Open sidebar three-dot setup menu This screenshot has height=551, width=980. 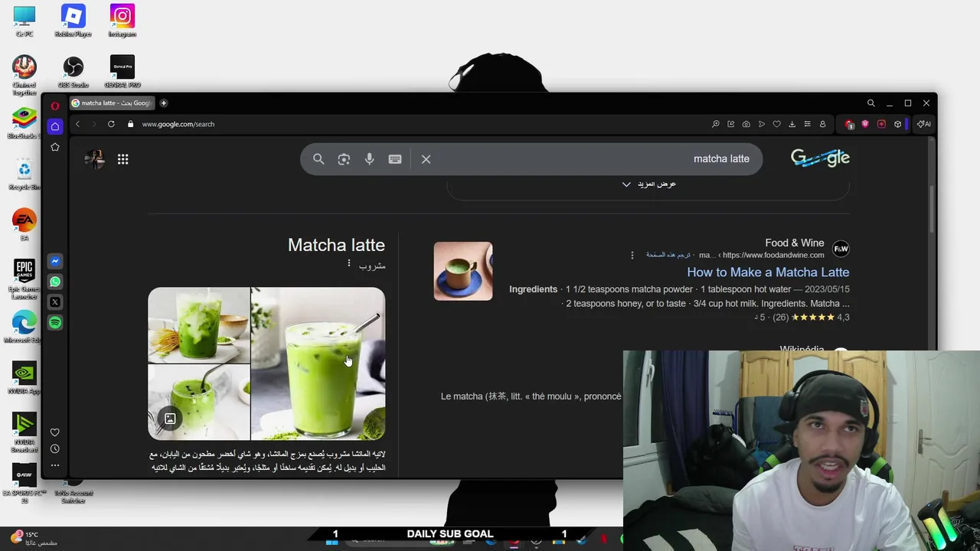click(55, 465)
